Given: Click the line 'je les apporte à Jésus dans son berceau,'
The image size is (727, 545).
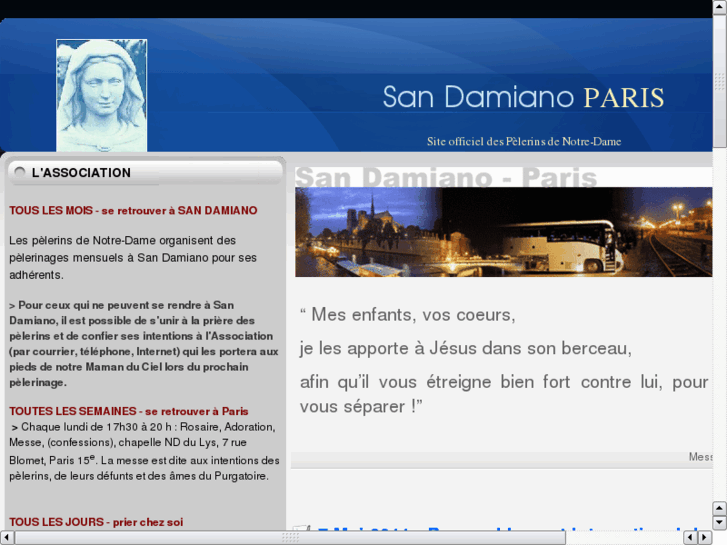Looking at the screenshot, I should 466,348.
